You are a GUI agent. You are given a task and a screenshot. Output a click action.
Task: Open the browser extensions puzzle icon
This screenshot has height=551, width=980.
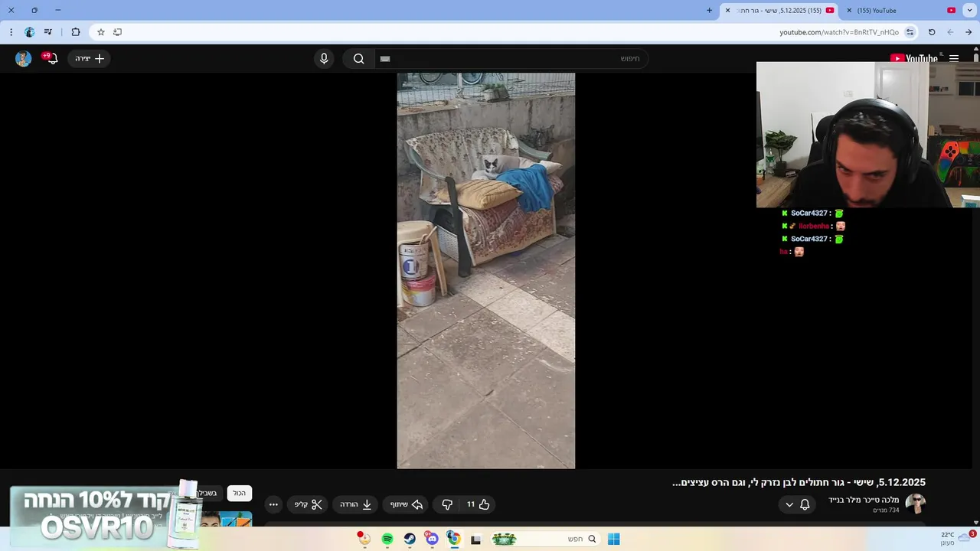pos(75,32)
